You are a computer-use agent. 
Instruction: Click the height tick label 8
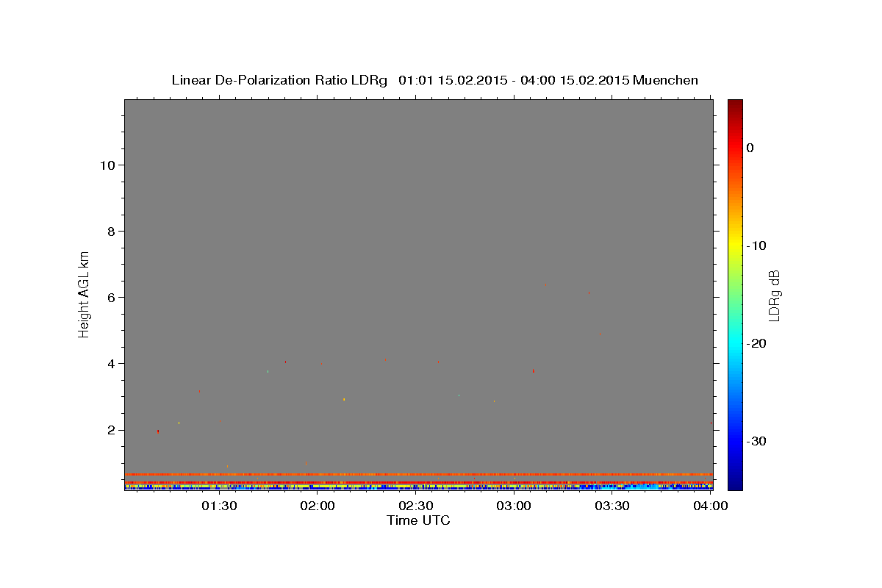coord(112,232)
